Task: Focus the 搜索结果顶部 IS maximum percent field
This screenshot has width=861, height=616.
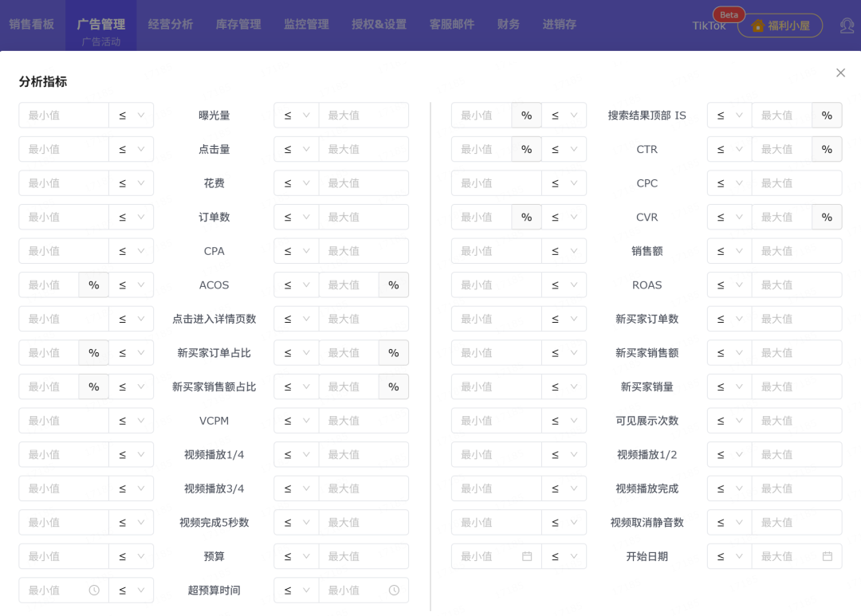Action: [x=781, y=116]
